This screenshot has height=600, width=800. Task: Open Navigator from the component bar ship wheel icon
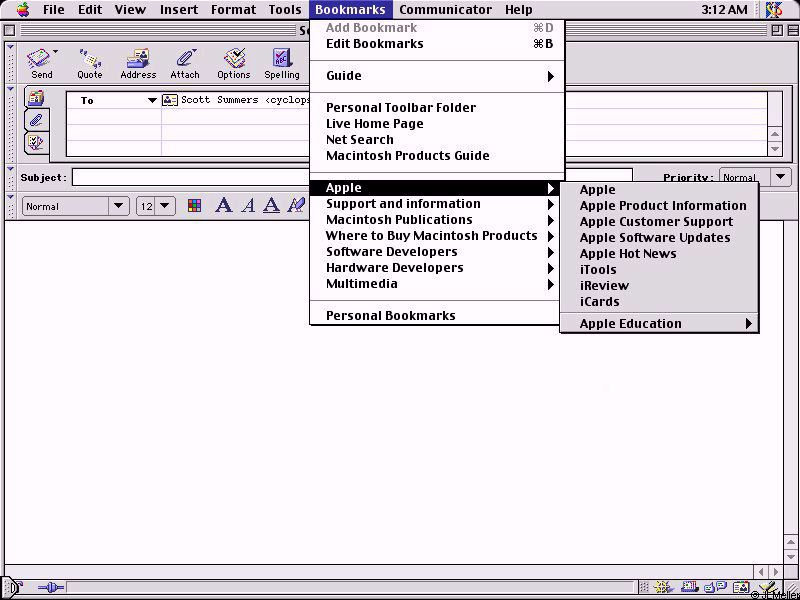662,588
